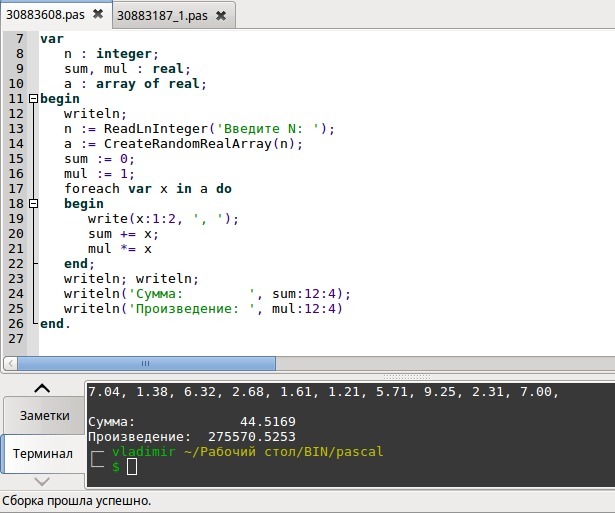The height and width of the screenshot is (513, 615).
Task: Collapse the fold marker at line 18
Action: coord(34,204)
